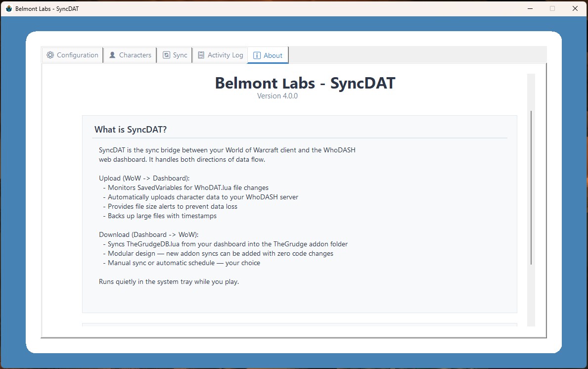Maximize the SyncDAT window
The width and height of the screenshot is (588, 369).
coord(552,8)
